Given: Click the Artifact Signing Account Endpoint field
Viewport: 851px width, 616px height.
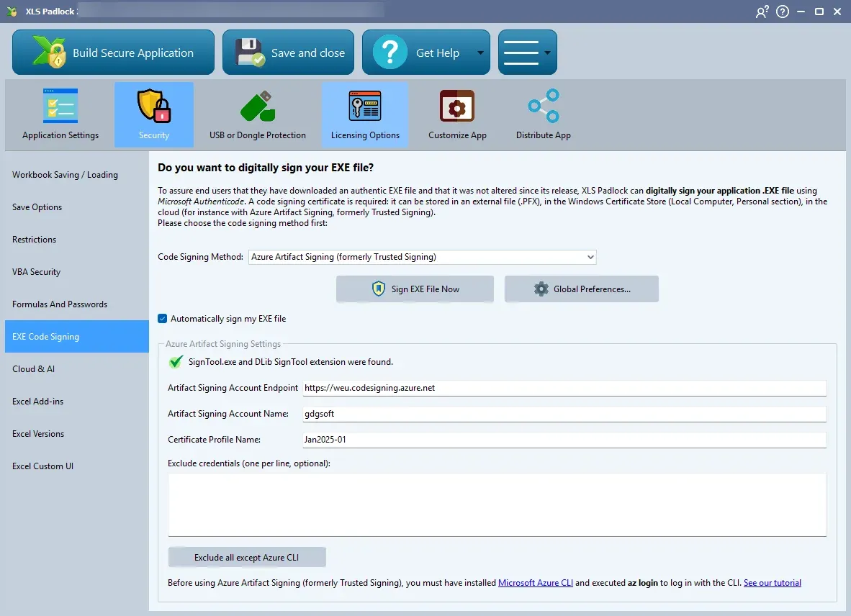Looking at the screenshot, I should tap(564, 388).
